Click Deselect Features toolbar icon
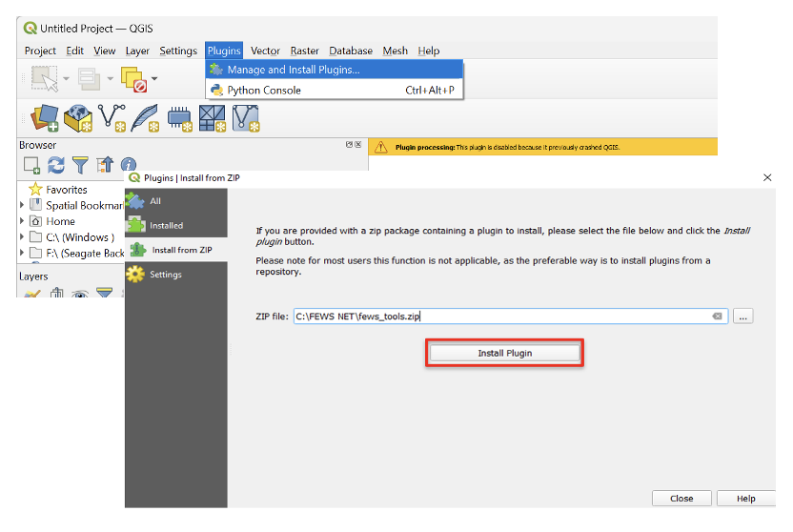Screen dimensions: 793x532 [134, 79]
